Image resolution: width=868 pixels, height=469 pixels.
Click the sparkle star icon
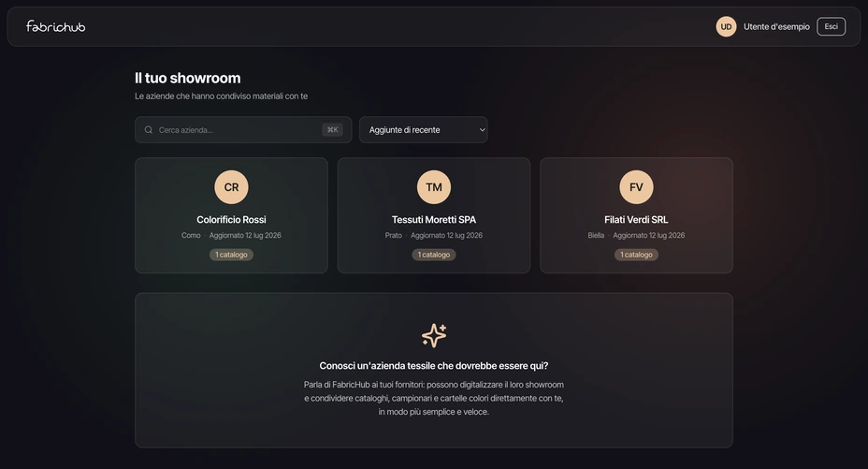(x=434, y=335)
